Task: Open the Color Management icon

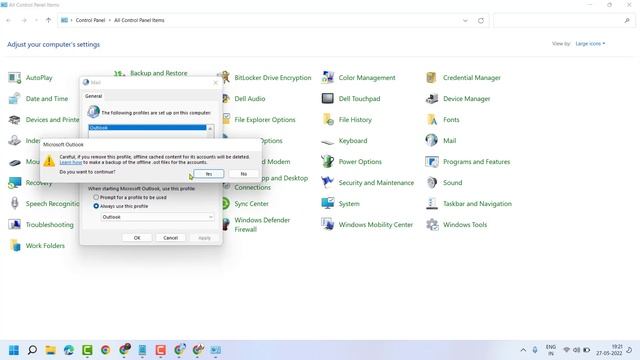Action: coord(328,78)
